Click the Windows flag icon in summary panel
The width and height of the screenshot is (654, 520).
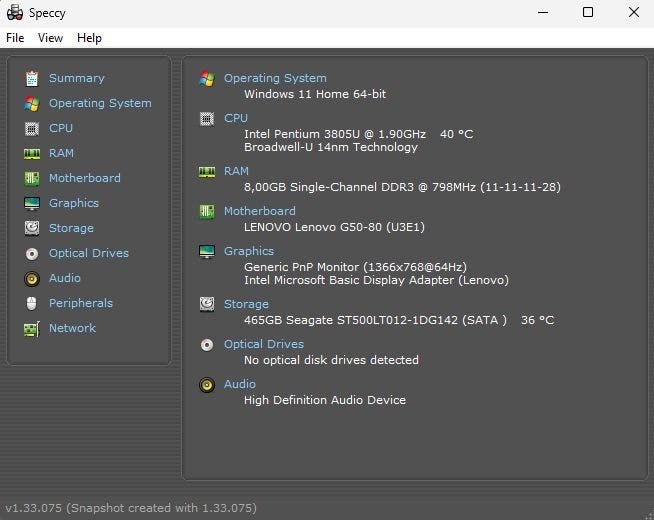[207, 78]
